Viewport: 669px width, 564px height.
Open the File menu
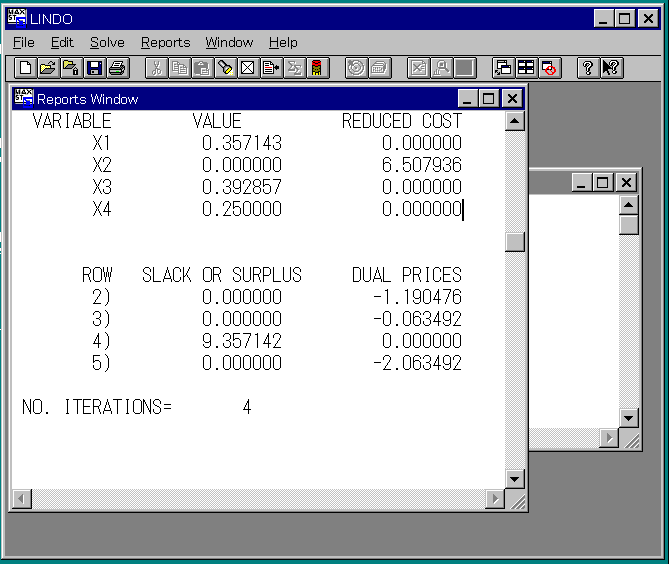pos(24,42)
